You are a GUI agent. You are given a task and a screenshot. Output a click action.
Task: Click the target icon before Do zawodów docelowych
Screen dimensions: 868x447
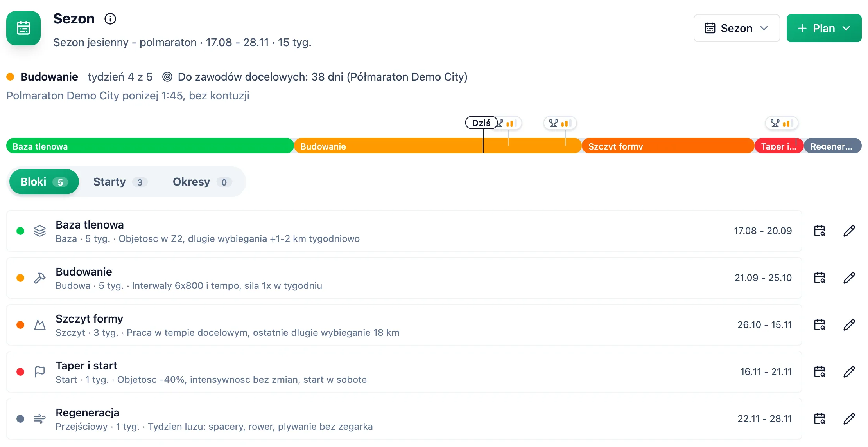[167, 77]
